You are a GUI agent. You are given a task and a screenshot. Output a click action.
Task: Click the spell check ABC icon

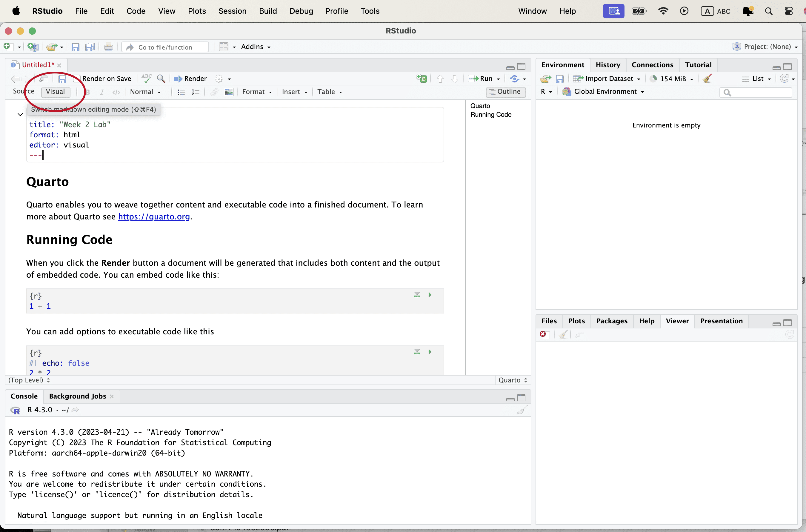tap(147, 79)
